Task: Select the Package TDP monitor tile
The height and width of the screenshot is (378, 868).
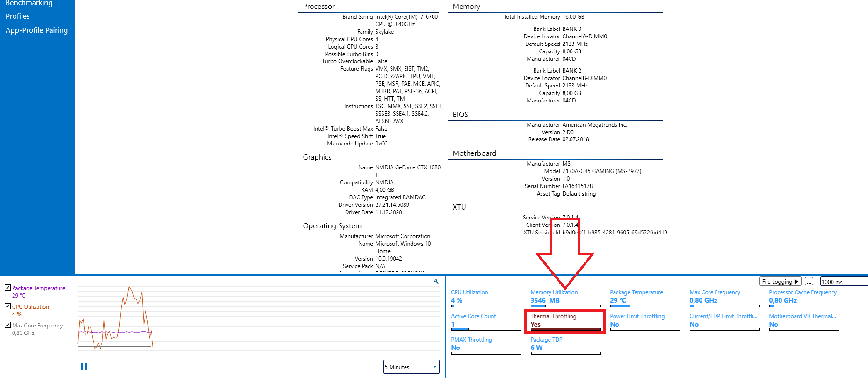Action: [565, 345]
